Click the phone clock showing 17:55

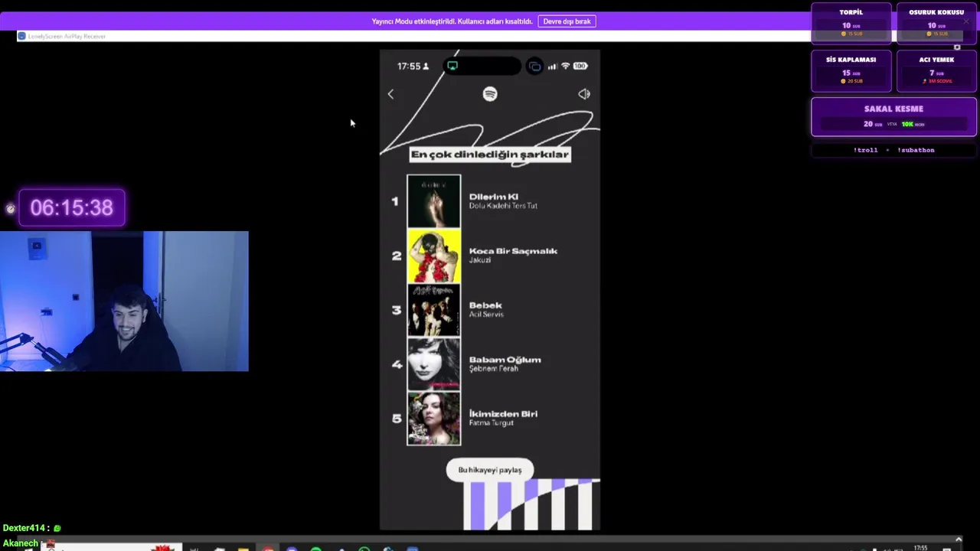[x=408, y=67]
